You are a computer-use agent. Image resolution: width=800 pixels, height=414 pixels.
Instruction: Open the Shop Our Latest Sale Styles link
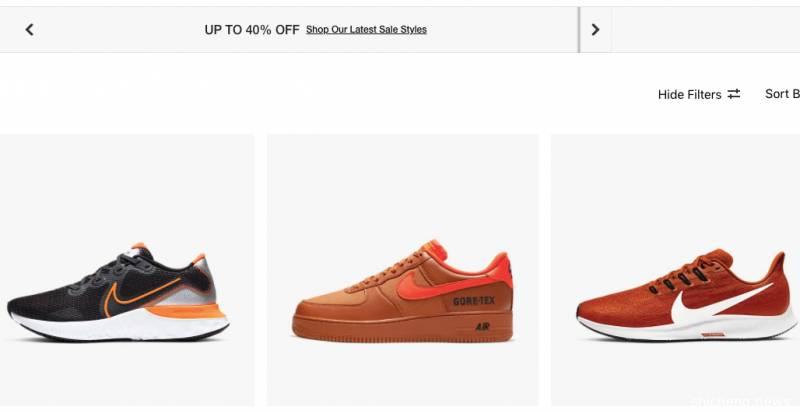pyautogui.click(x=366, y=30)
